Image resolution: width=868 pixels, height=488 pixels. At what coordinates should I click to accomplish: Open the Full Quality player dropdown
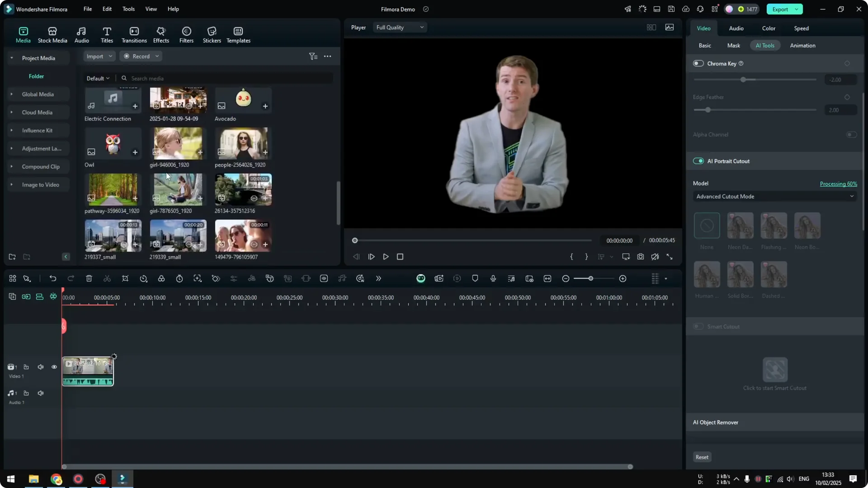(x=400, y=27)
